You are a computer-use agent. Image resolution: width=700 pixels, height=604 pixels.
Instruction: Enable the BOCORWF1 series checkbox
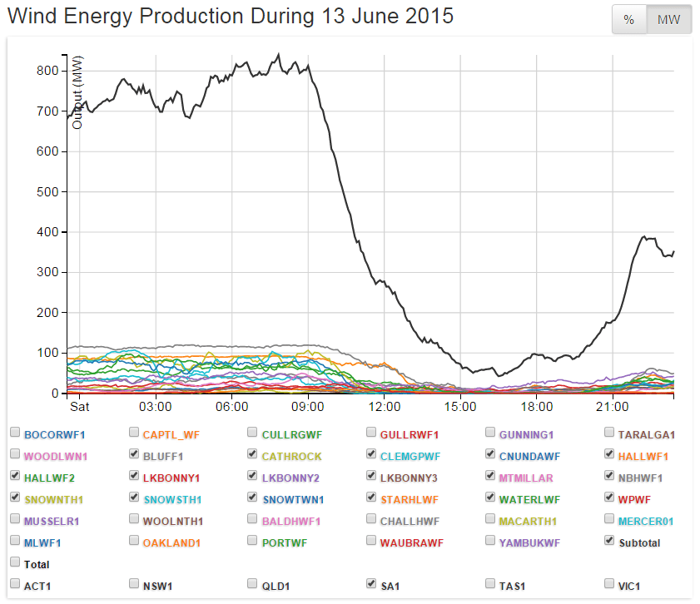15,433
